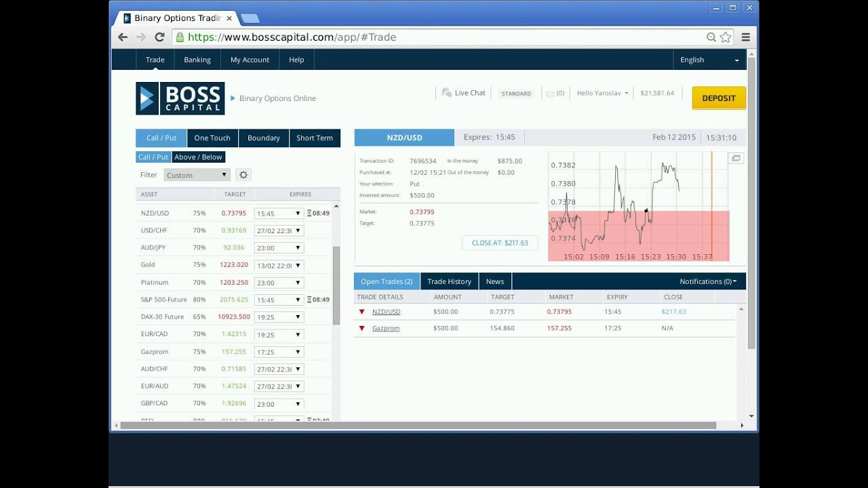Click the browser back arrow
This screenshot has width=868, height=488.
tap(123, 37)
